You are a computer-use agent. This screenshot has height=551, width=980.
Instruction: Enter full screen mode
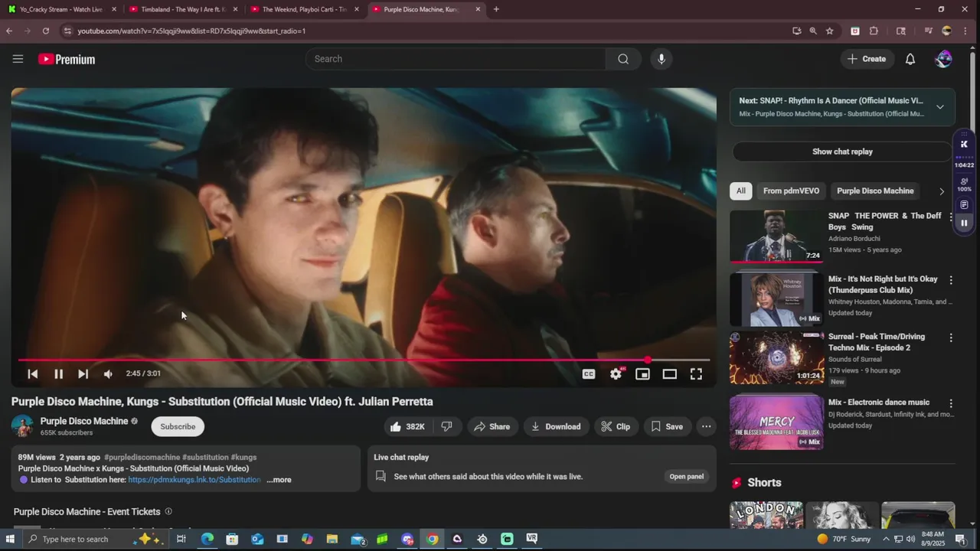[x=696, y=373]
